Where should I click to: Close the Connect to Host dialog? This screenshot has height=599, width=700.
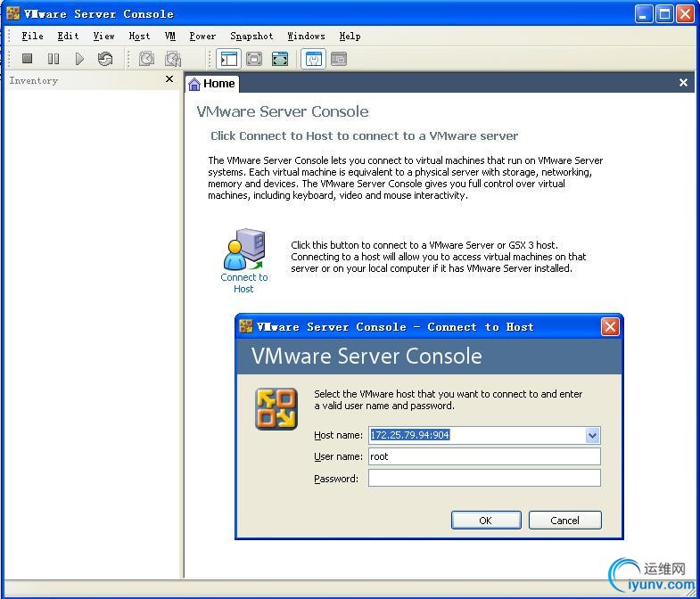(x=610, y=327)
